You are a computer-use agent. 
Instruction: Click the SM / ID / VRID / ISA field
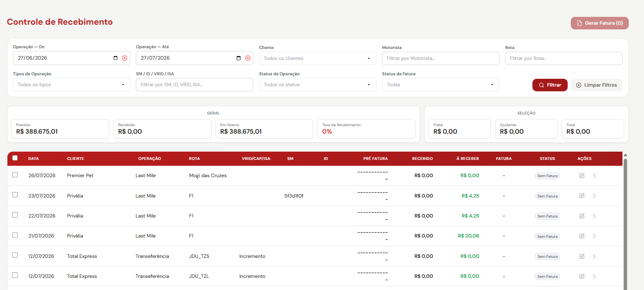pyautogui.click(x=194, y=85)
